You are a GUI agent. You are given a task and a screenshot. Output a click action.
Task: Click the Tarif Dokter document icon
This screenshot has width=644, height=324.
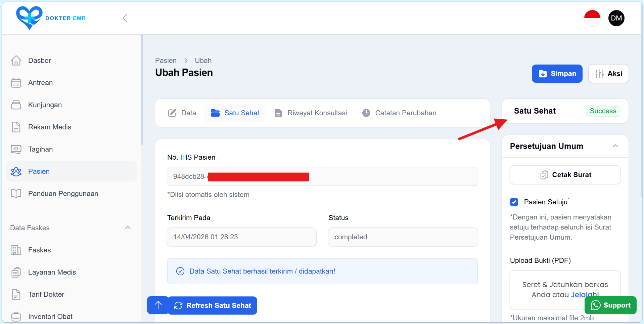[x=16, y=294]
